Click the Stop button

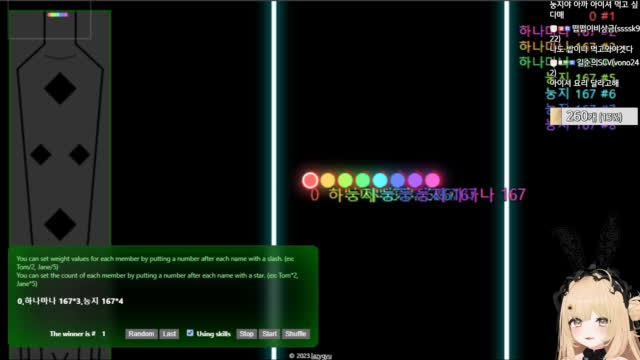coord(247,333)
